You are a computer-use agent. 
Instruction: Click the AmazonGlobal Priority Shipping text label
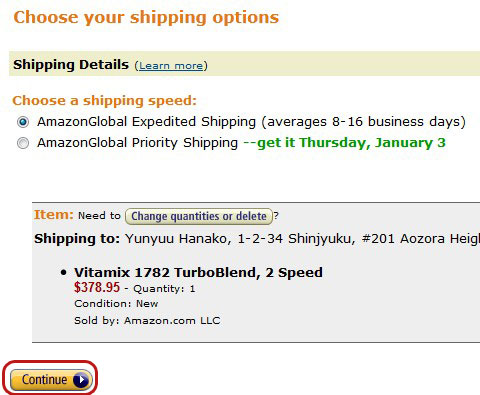click(137, 143)
